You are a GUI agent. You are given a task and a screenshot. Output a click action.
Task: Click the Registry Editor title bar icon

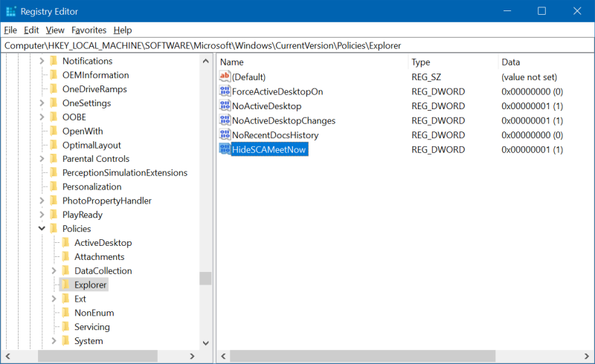coord(10,11)
